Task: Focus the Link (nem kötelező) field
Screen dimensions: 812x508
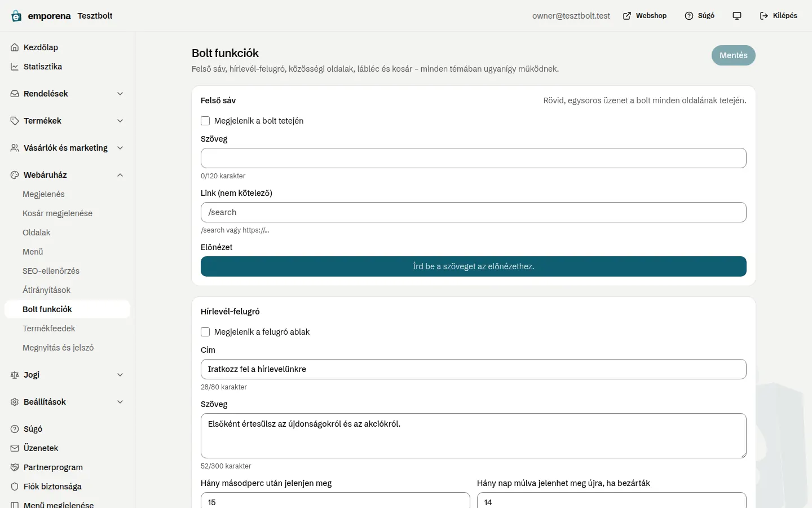Action: [x=474, y=212]
